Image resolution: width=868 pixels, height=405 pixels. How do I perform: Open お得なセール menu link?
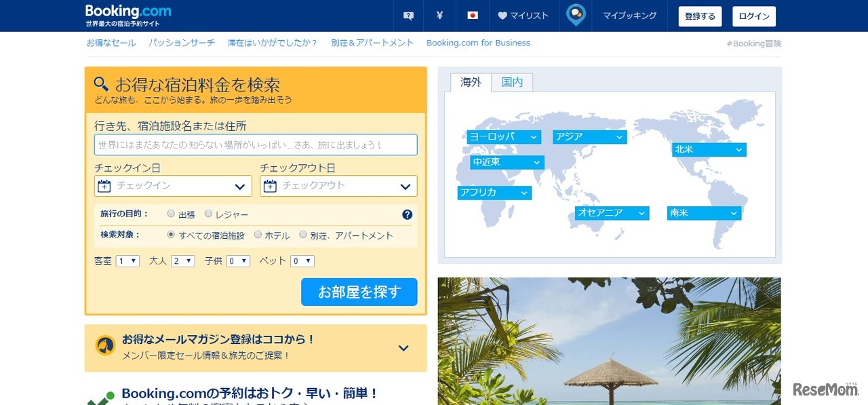click(111, 43)
